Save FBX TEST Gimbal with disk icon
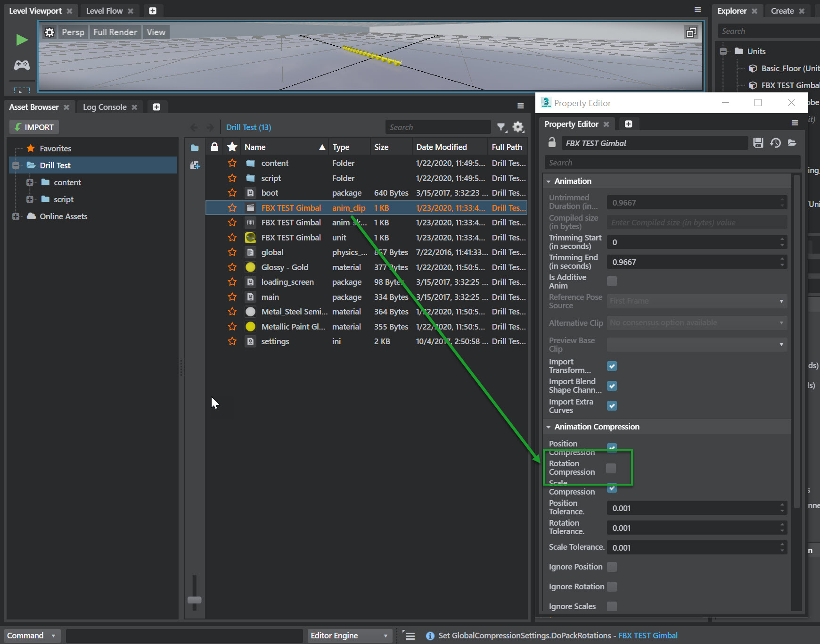 click(x=758, y=143)
